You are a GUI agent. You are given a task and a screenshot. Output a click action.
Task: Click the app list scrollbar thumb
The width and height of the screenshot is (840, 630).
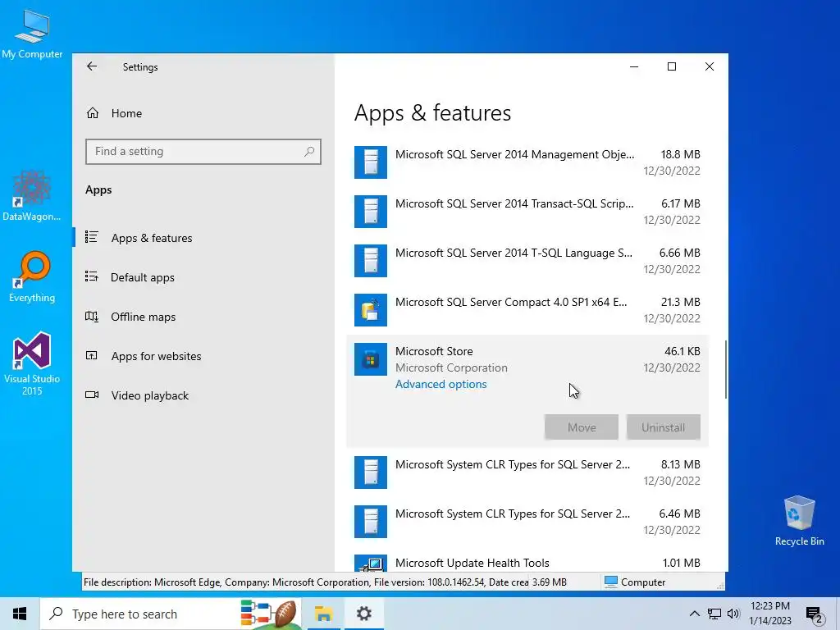[726, 369]
